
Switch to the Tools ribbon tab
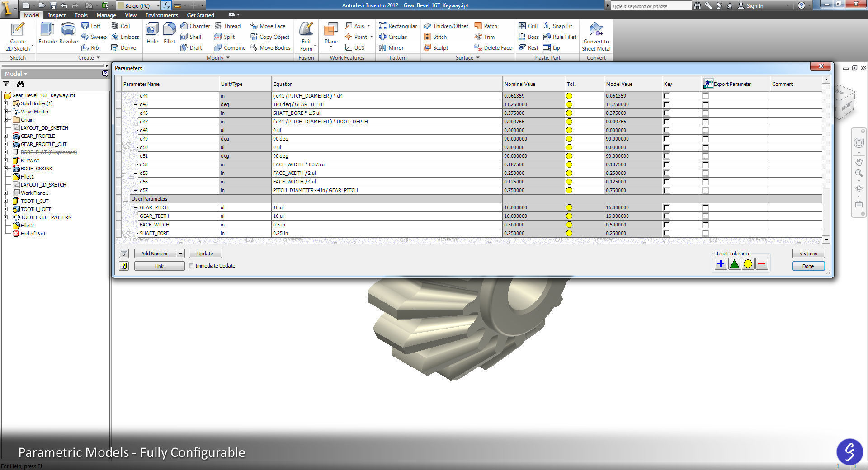click(x=81, y=15)
